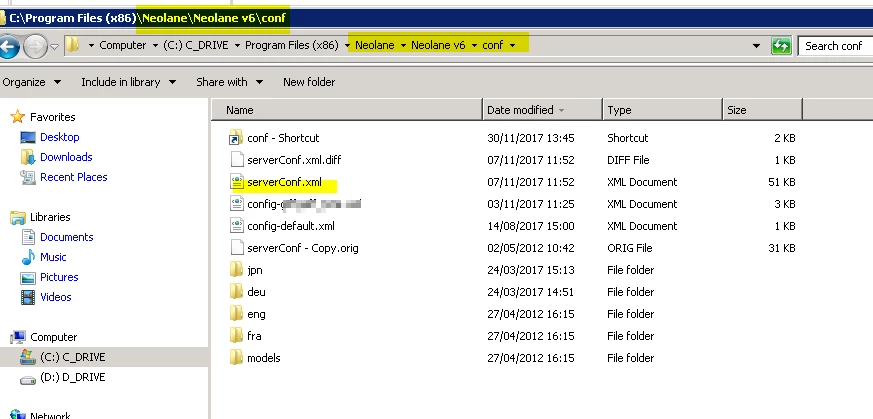The width and height of the screenshot is (873, 419).
Task: Click the Recent Places icon
Action: pos(28,177)
